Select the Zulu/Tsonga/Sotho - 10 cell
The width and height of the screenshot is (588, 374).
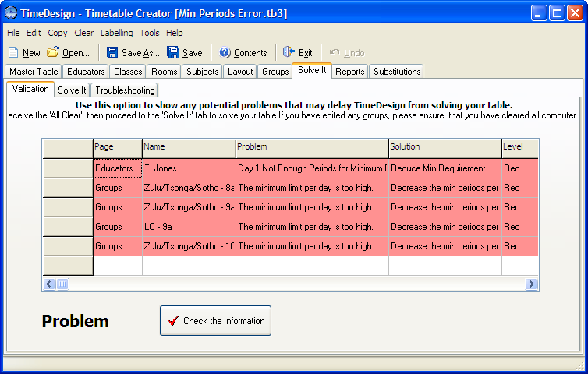189,246
